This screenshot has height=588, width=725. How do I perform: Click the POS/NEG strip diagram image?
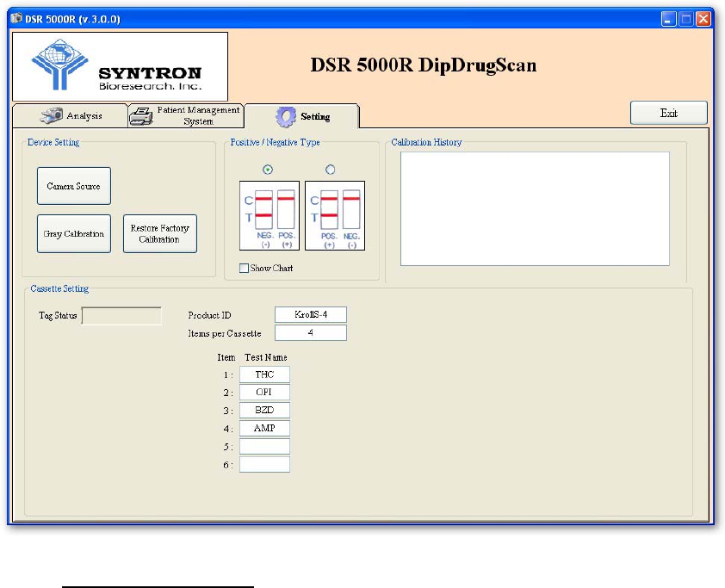[335, 216]
